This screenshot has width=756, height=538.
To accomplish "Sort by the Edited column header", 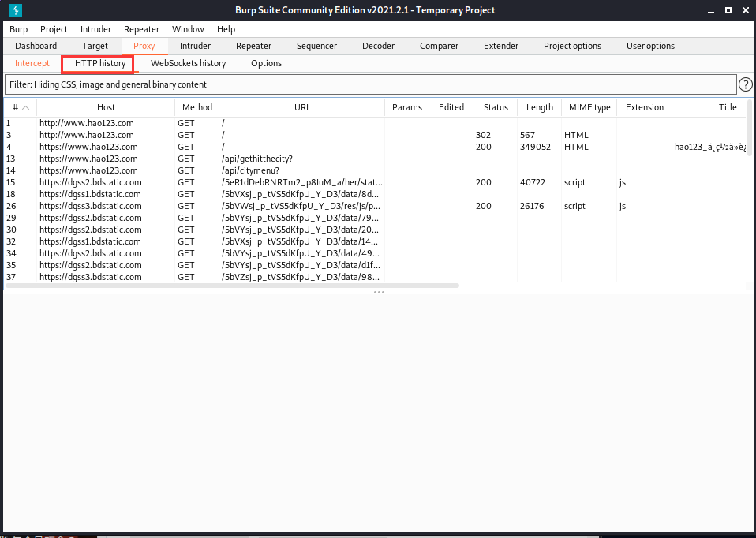I will tap(451, 107).
